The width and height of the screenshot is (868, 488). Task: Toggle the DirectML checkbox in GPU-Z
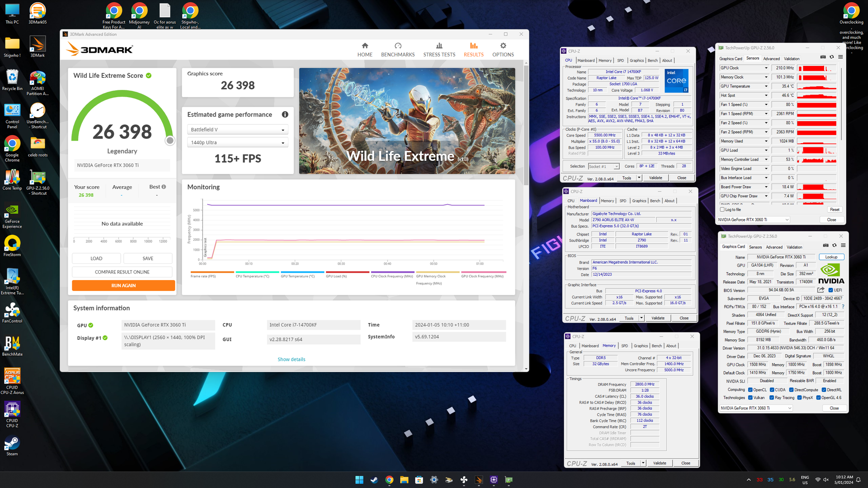(x=824, y=389)
